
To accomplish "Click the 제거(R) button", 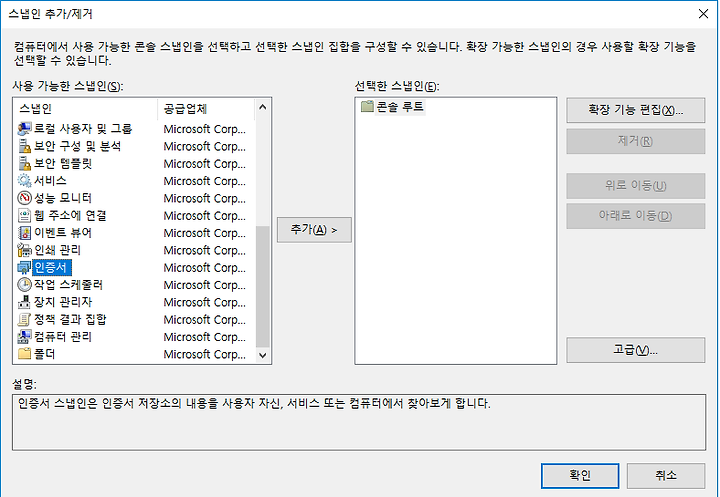I will pos(636,141).
